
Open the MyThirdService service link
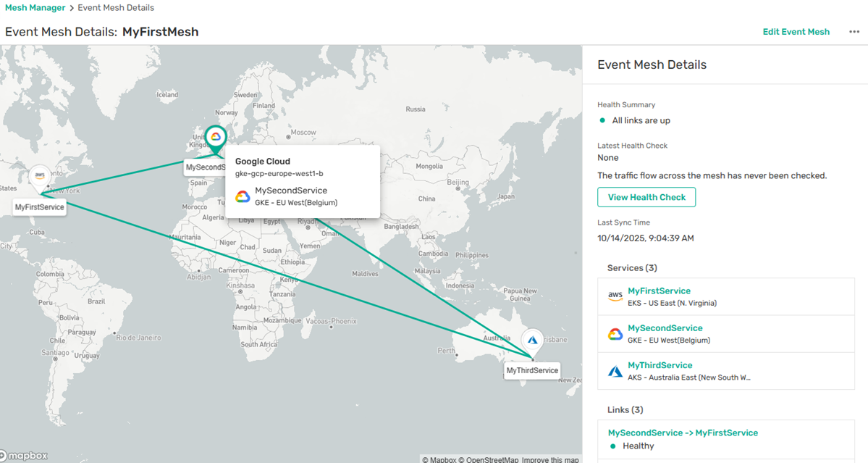pyautogui.click(x=660, y=365)
